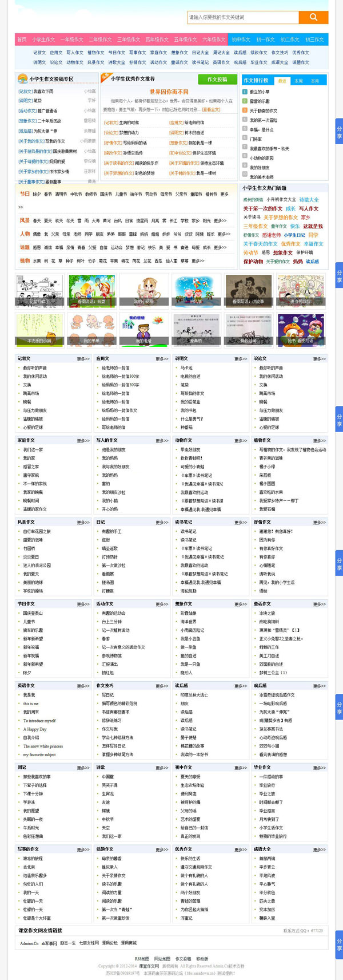This screenshot has width=343, height=980.
Task: Open the 不洗手的小猫 thumbnail
Action: pos(39,330)
